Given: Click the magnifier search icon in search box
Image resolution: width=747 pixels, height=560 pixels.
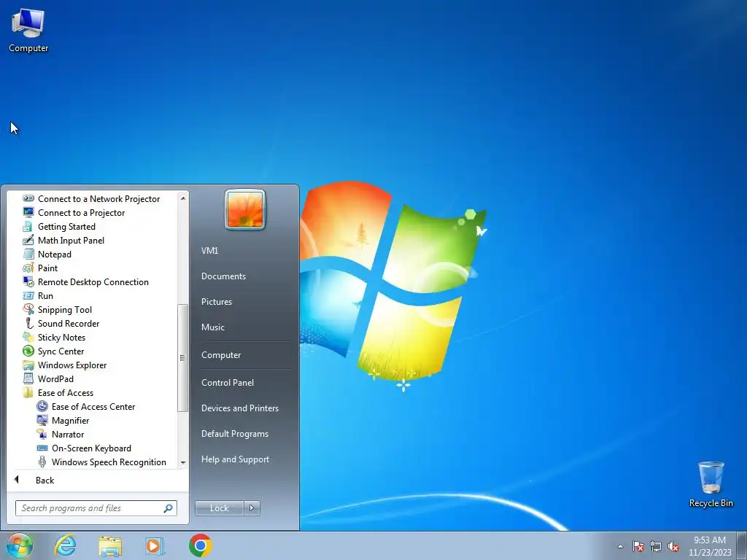Looking at the screenshot, I should (x=169, y=508).
